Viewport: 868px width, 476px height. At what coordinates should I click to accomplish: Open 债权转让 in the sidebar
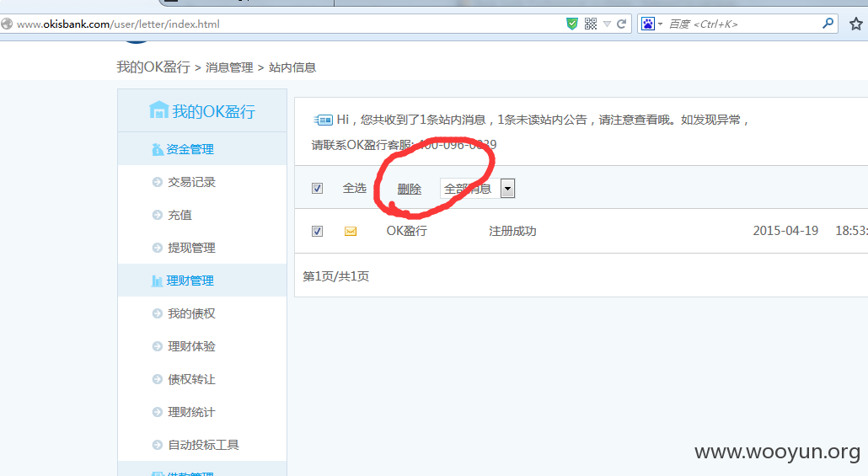click(191, 379)
